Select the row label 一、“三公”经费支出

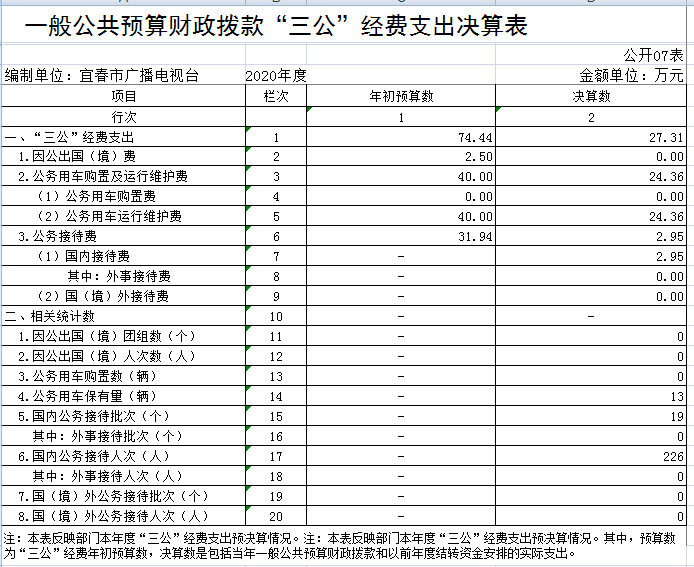tap(69, 137)
